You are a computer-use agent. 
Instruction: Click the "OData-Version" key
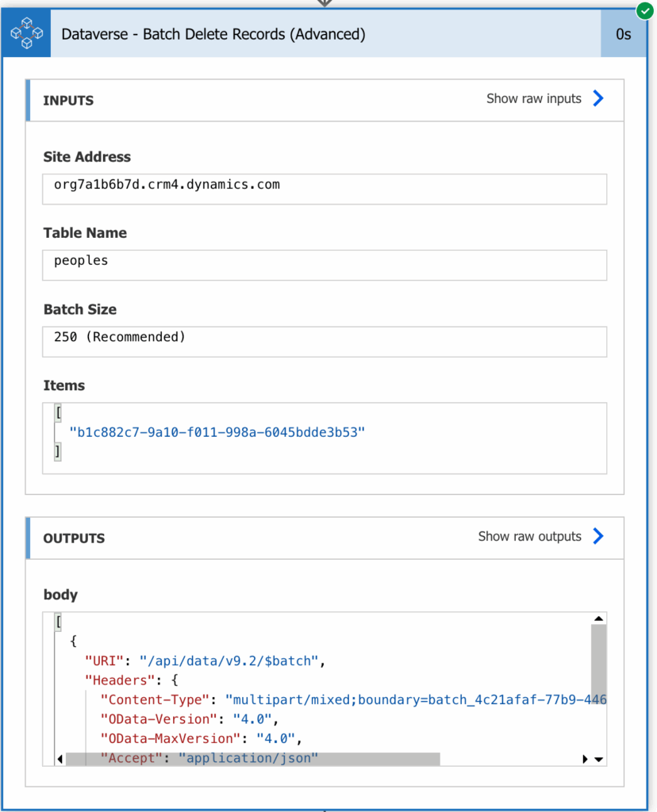(x=159, y=718)
